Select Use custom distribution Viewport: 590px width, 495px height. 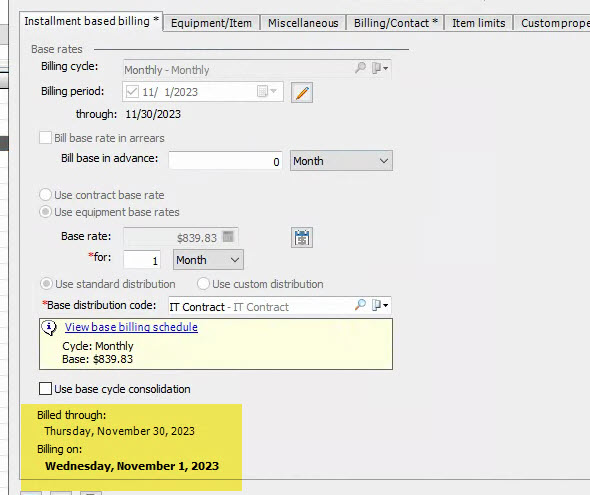coord(203,284)
